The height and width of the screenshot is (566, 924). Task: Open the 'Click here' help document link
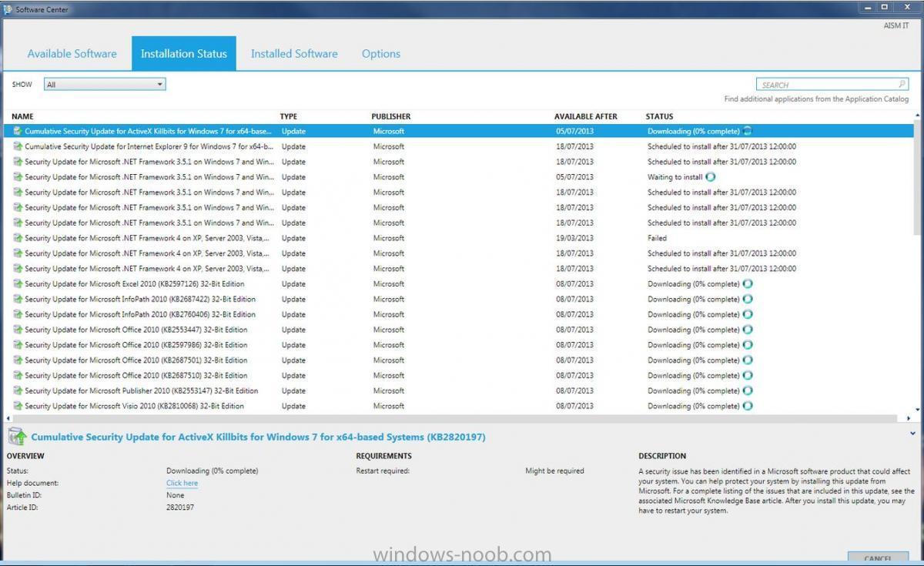[182, 483]
